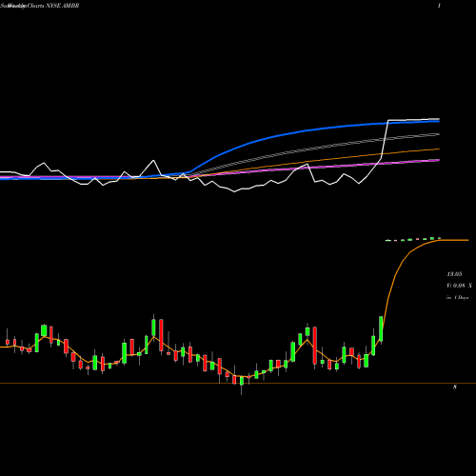Image resolution: width=476 pixels, height=476 pixels.
Task: Click the 8 price axis label
Action: point(455,387)
